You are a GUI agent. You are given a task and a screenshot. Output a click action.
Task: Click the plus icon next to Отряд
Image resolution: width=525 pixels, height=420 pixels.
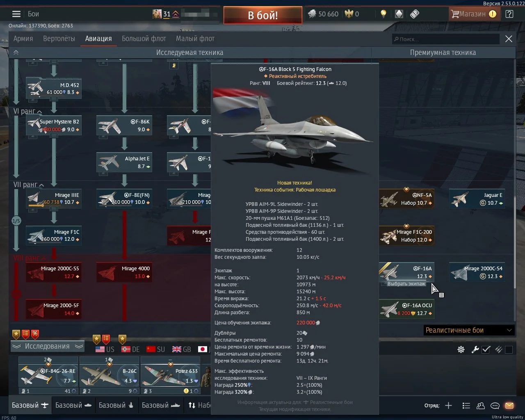pos(448,406)
